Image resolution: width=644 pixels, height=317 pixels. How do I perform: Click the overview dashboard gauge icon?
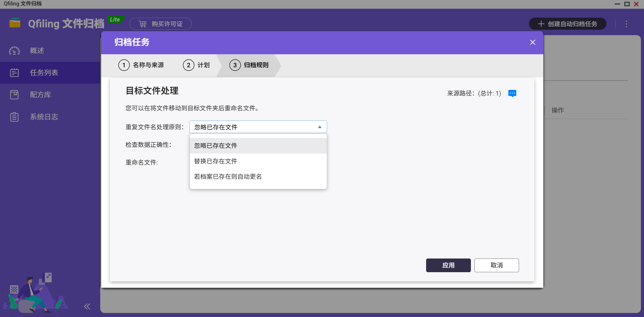coord(14,51)
